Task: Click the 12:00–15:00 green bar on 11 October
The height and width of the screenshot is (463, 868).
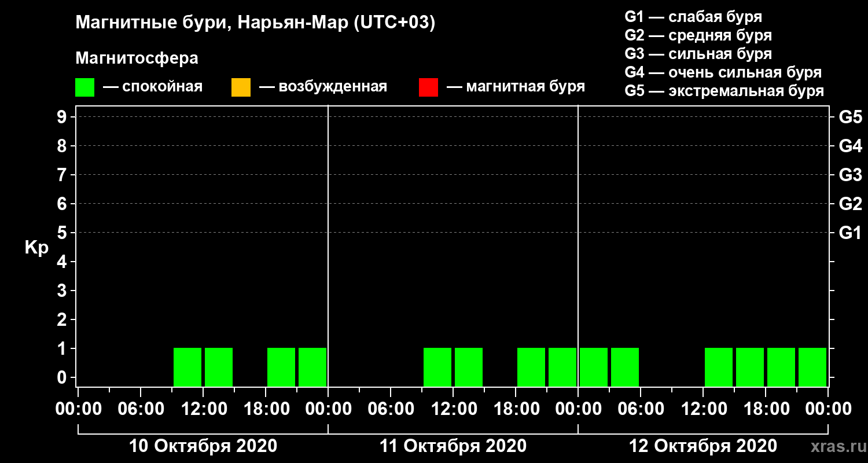Action: point(469,367)
